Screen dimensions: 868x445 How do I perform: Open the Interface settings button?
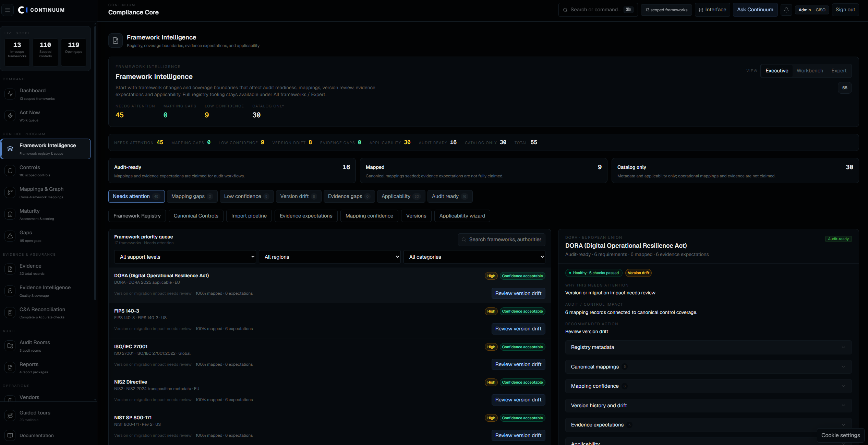click(712, 10)
